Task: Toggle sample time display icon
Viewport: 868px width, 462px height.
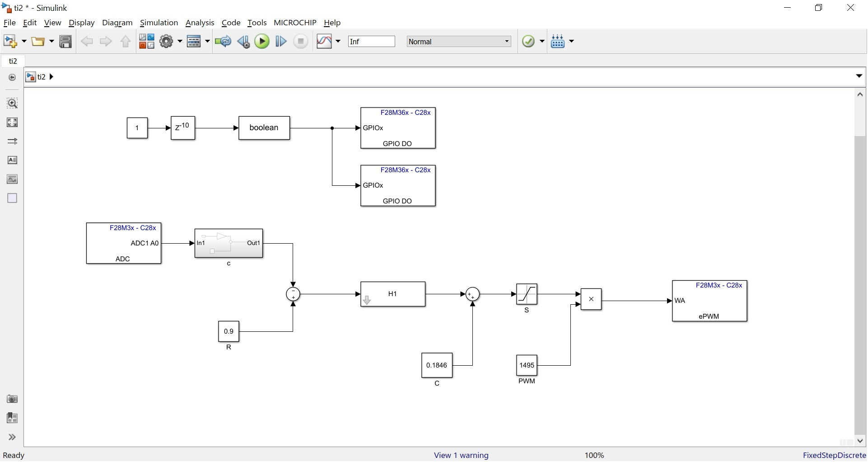Action: point(13,141)
